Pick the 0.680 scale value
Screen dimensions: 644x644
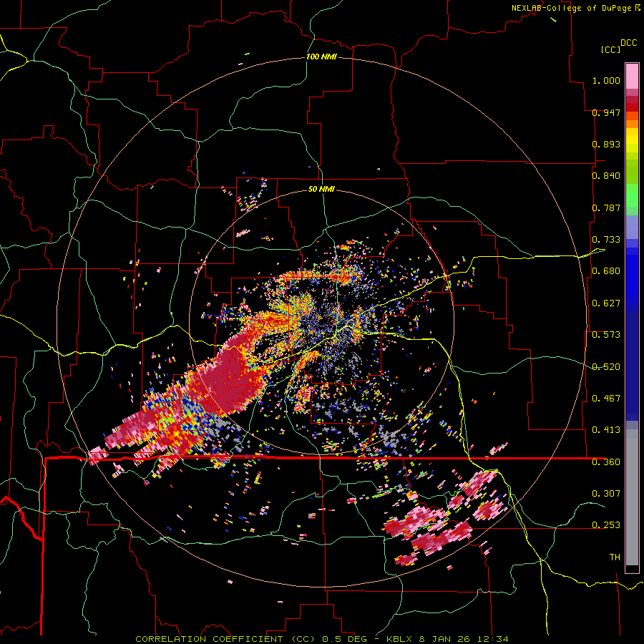(x=606, y=271)
